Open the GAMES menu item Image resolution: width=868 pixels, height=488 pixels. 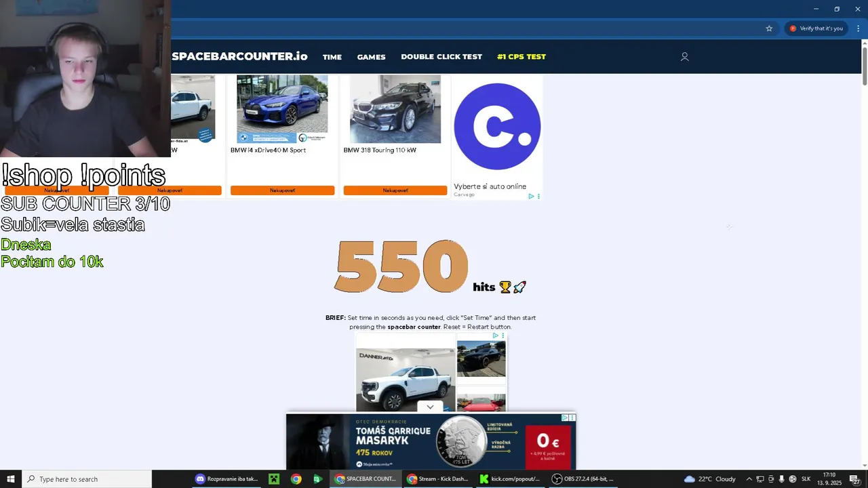[371, 57]
